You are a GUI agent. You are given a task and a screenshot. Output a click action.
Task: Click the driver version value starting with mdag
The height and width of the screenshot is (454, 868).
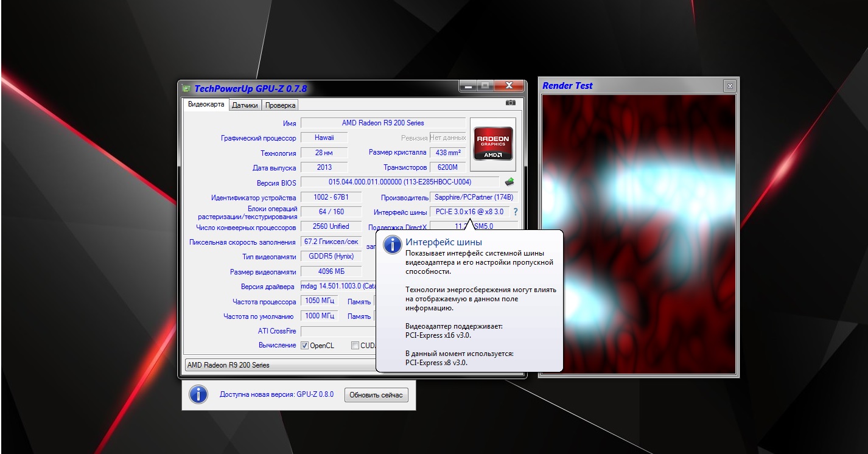click(338, 286)
